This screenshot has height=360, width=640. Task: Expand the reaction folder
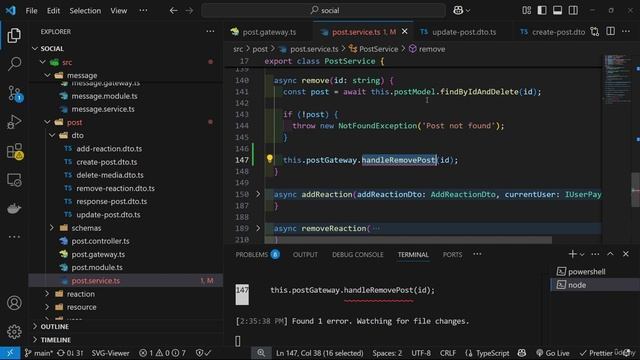pos(47,294)
